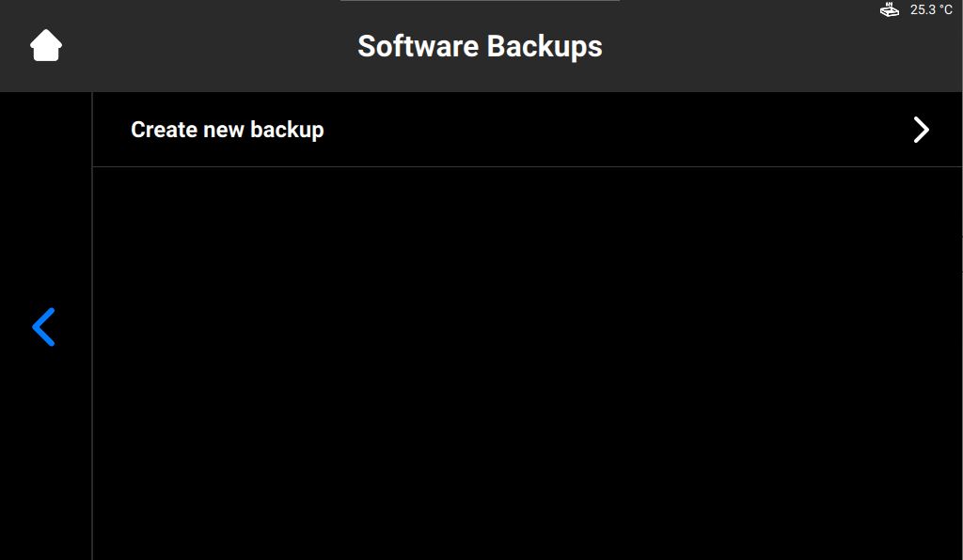The height and width of the screenshot is (560, 963).
Task: Click the printer bed icon beside temperature
Action: (890, 9)
